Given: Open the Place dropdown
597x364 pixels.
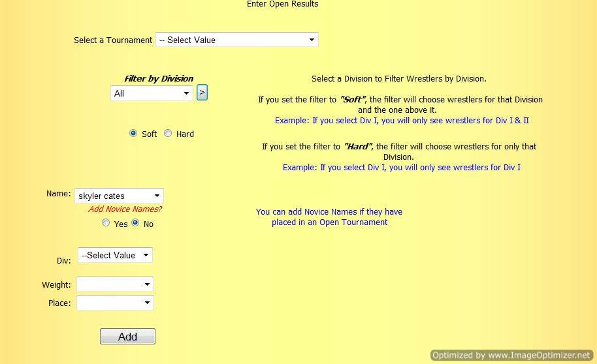Looking at the screenshot, I should (115, 303).
